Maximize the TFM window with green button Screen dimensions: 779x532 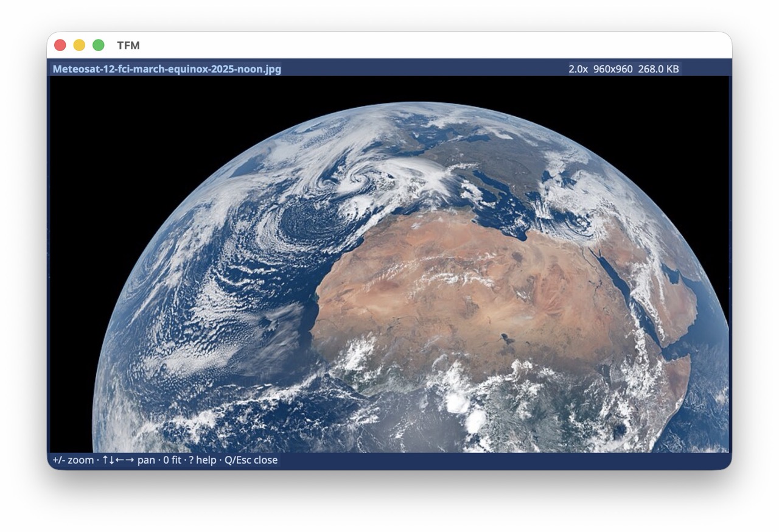click(x=98, y=45)
